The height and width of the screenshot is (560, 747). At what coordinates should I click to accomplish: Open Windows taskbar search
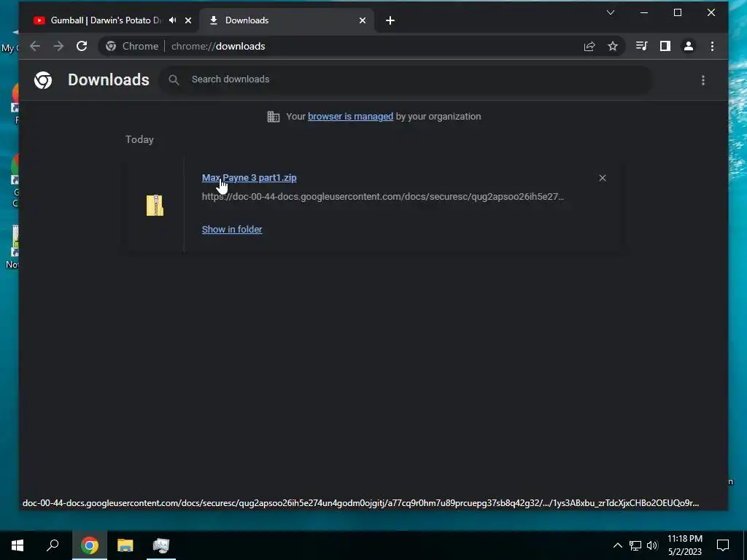point(53,545)
